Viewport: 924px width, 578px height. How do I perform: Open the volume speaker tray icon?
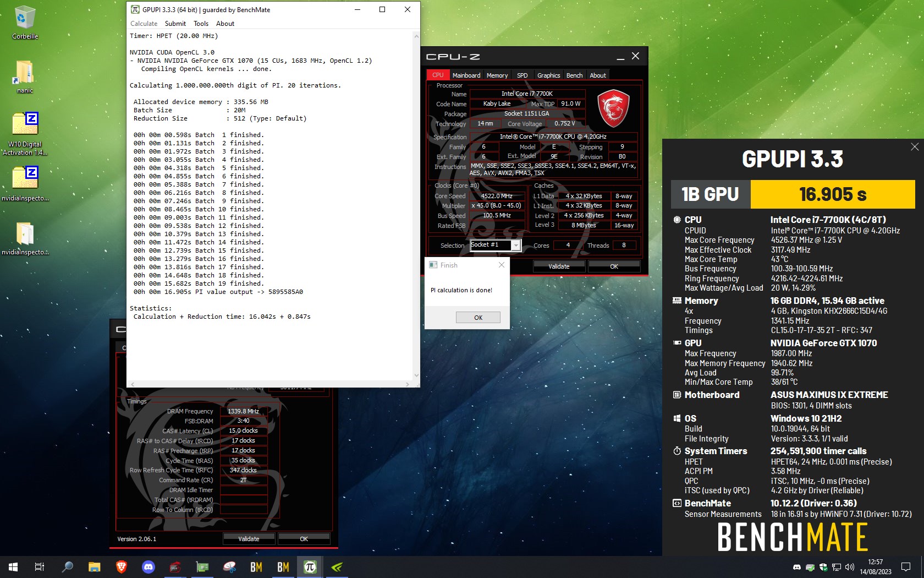849,567
